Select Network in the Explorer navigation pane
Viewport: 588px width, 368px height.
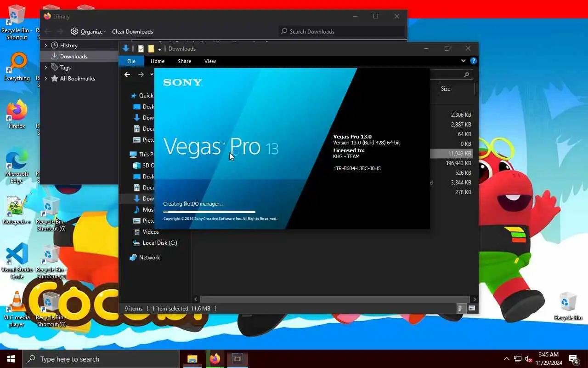150,258
